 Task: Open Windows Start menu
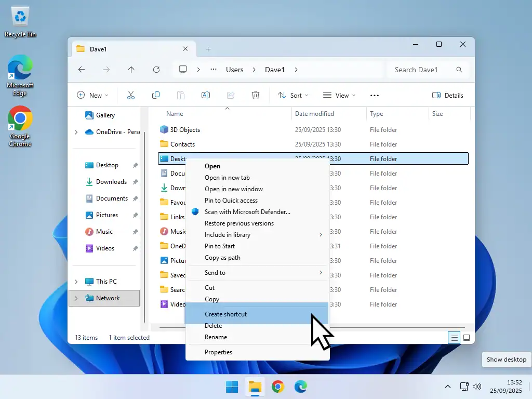click(232, 387)
